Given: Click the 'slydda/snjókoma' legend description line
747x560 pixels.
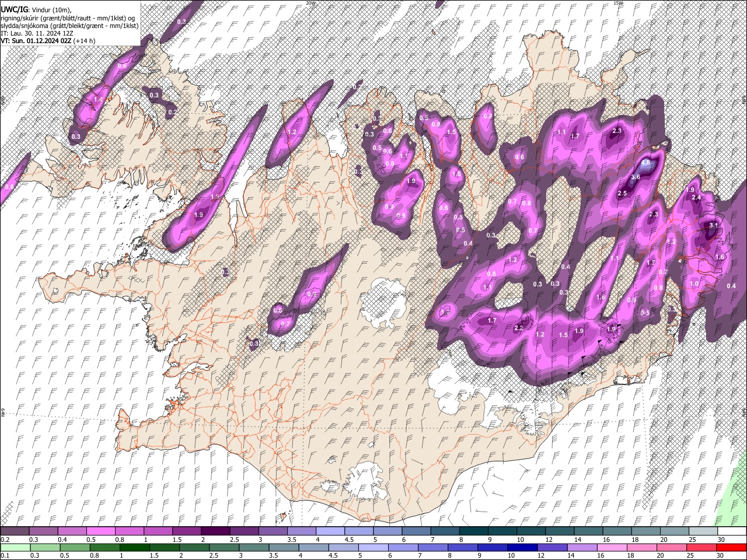Looking at the screenshot, I should (69, 26).
